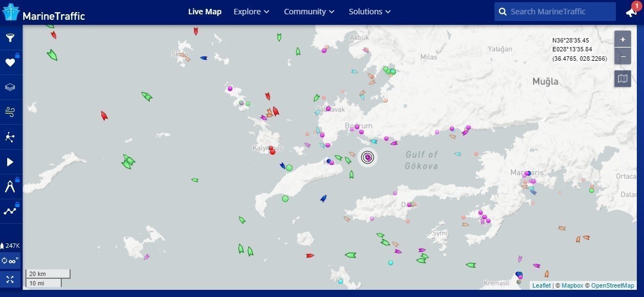The width and height of the screenshot is (644, 297).
Task: Start the play animation tool
Action: tap(10, 162)
